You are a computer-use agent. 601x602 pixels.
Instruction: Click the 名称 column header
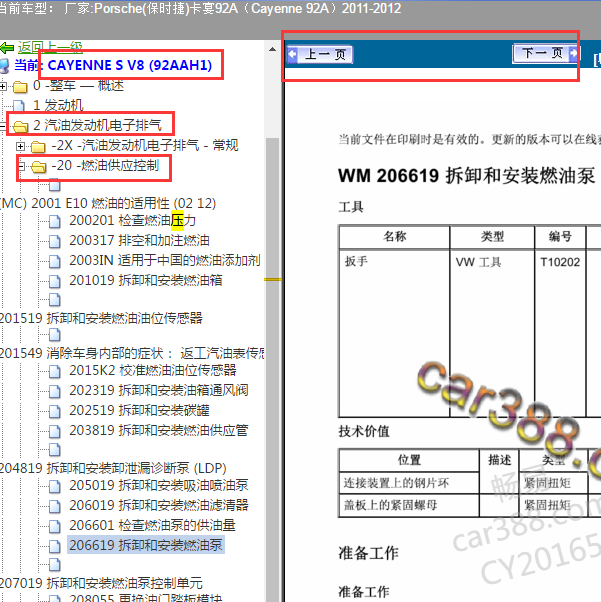pos(394,236)
